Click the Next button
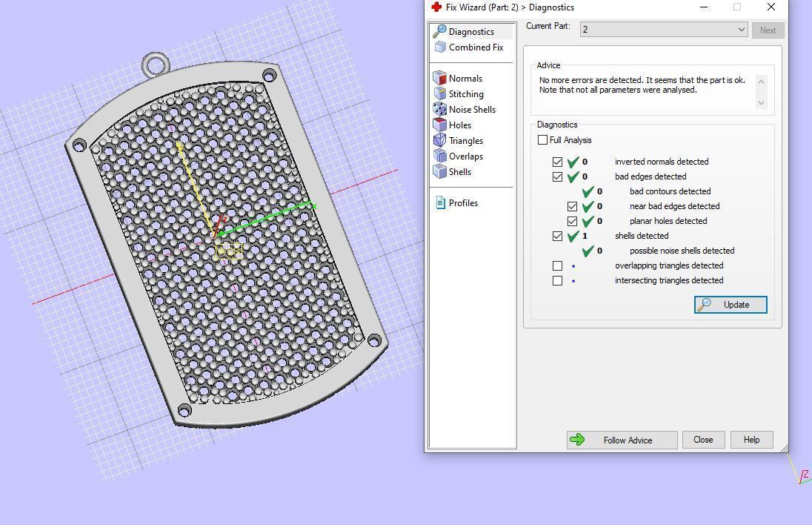Viewport: 812px width, 525px height. tap(768, 30)
